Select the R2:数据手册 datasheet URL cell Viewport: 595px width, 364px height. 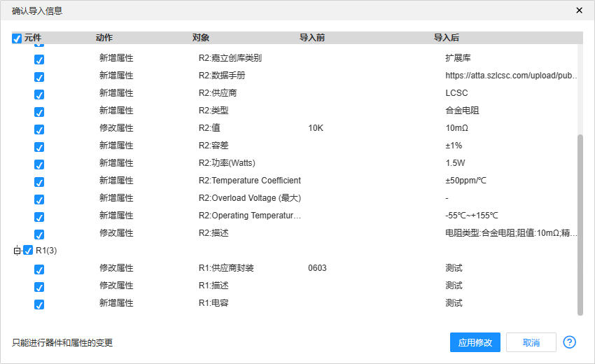point(511,76)
